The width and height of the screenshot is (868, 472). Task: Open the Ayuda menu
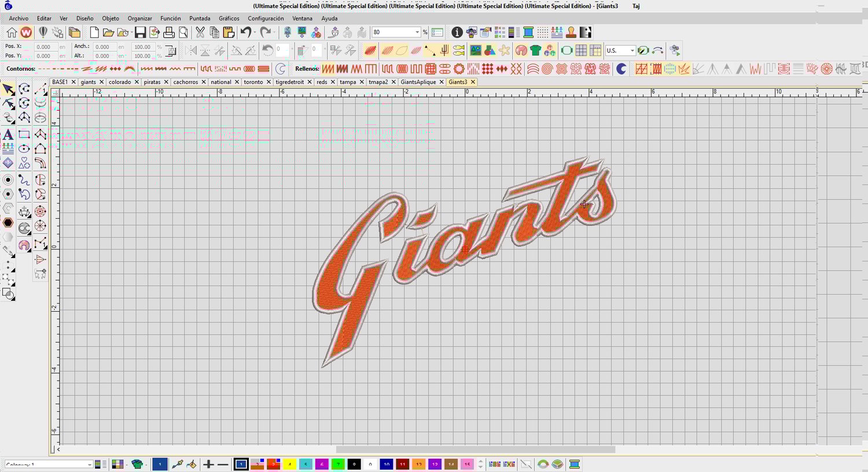329,19
